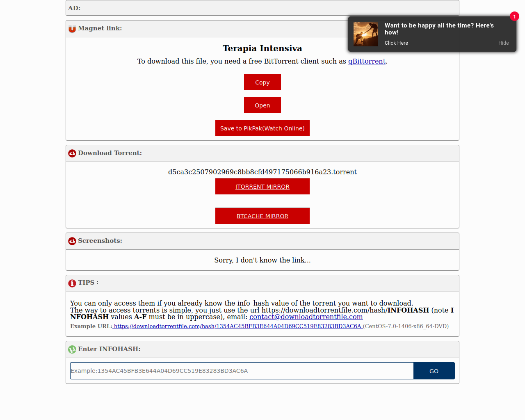Click the red info icon beside TIPS

click(72, 283)
